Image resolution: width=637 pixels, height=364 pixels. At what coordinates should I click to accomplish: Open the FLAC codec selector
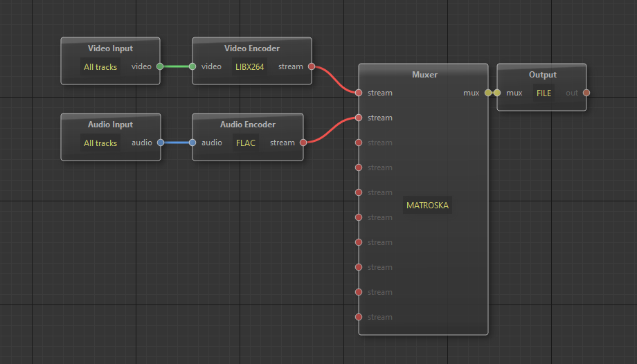pyautogui.click(x=246, y=143)
